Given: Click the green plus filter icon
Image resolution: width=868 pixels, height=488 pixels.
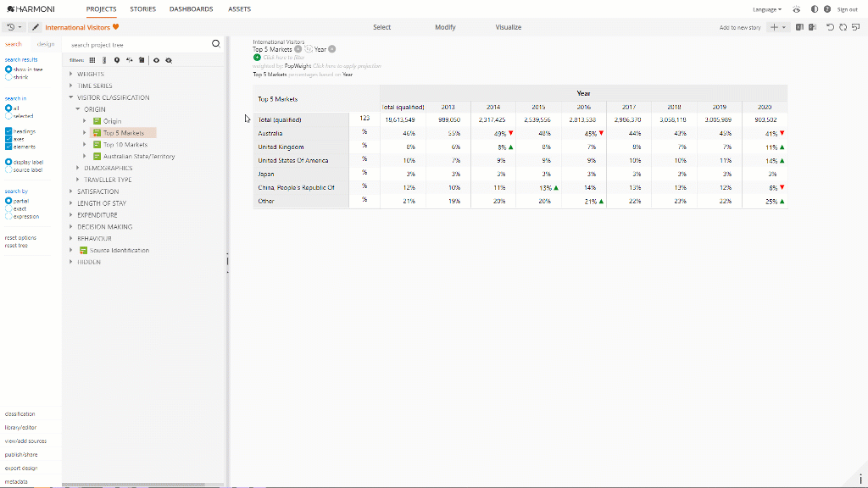Looking at the screenshot, I should click(x=257, y=57).
